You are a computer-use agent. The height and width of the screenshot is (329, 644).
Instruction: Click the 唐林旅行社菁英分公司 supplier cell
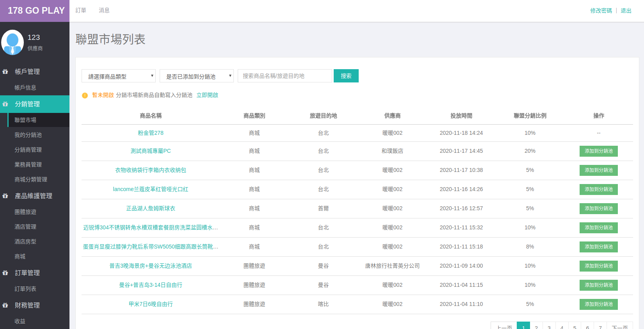point(392,266)
